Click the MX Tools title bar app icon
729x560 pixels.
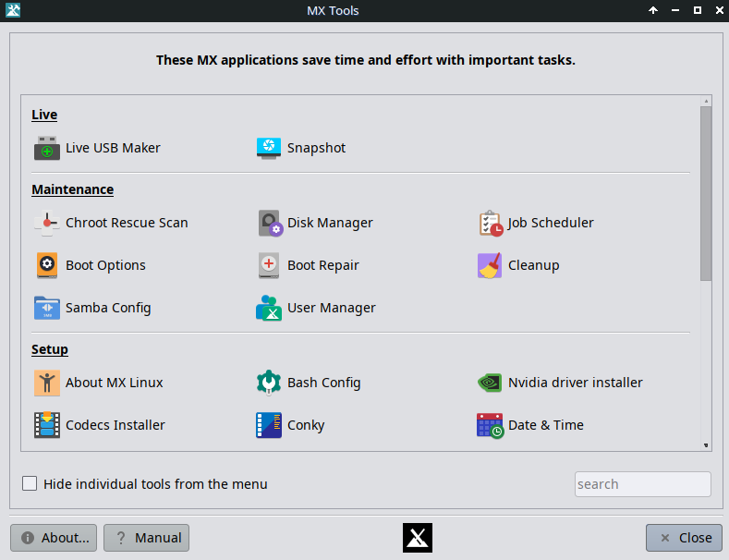coord(13,10)
